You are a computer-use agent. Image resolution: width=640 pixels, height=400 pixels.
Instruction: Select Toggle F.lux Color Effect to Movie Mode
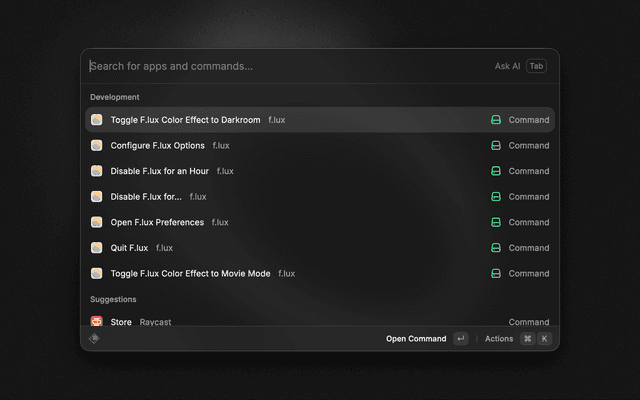[190, 273]
